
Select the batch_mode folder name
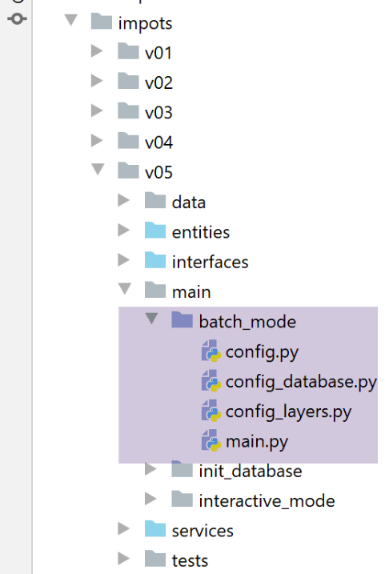(x=247, y=322)
